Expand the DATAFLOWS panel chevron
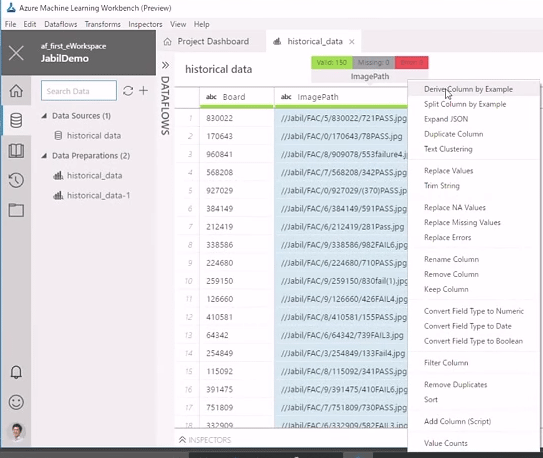This screenshot has width=543, height=458. pyautogui.click(x=166, y=65)
